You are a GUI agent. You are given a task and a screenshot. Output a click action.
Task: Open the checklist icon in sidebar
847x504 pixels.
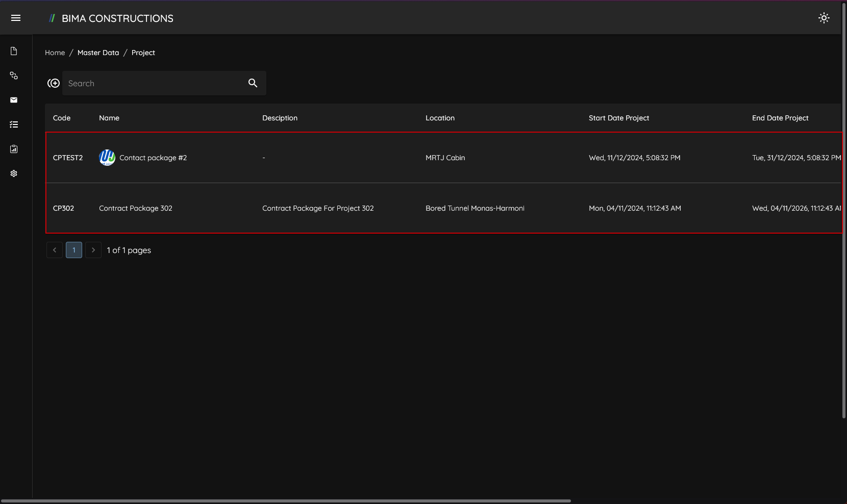[x=14, y=124]
